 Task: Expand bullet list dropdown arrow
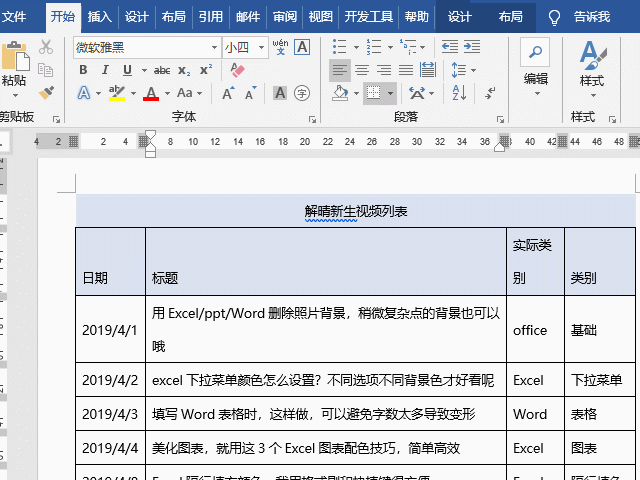[356, 47]
